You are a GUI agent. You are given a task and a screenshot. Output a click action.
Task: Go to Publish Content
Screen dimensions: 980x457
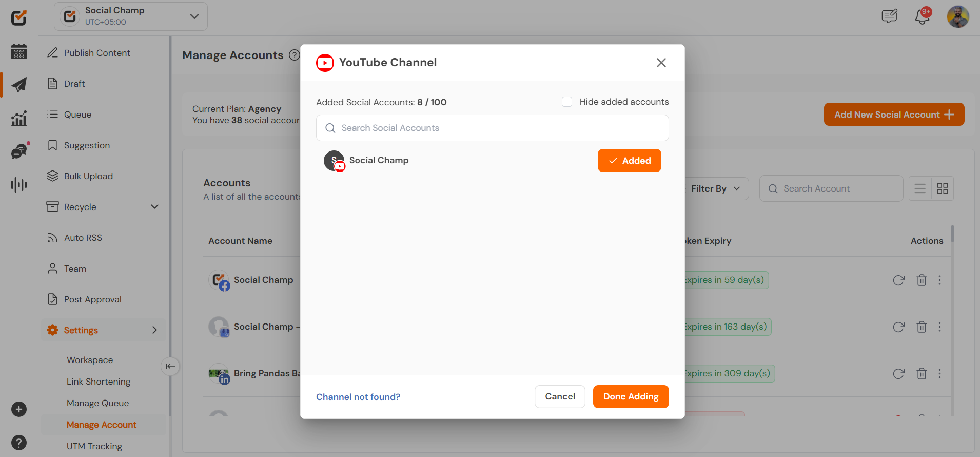(97, 53)
